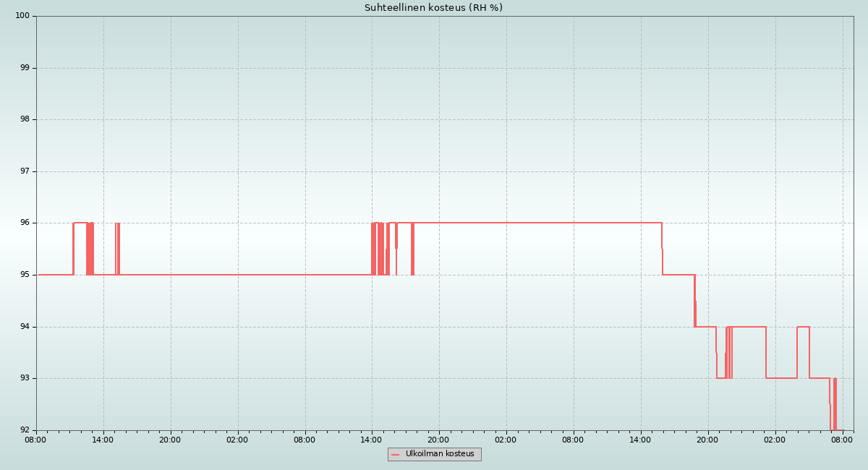Image resolution: width=868 pixels, height=470 pixels.
Task: Click the 93 value on y-axis
Action: [x=24, y=378]
